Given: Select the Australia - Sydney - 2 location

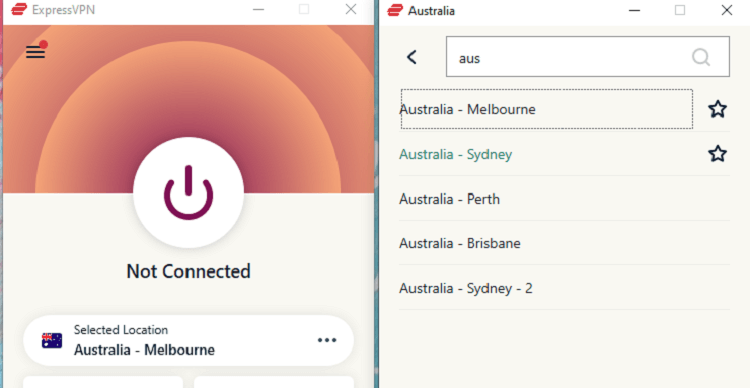Looking at the screenshot, I should (564, 288).
